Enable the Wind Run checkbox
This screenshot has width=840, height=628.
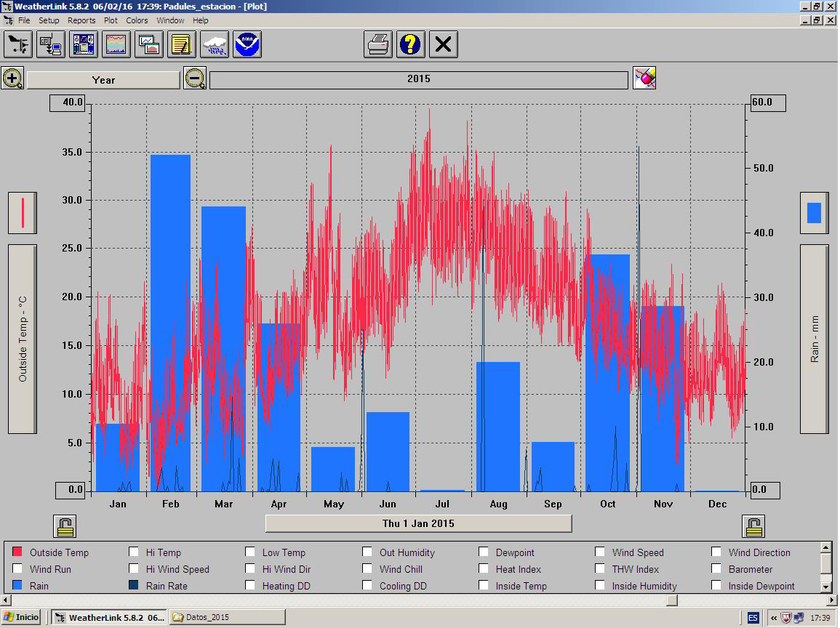point(17,568)
